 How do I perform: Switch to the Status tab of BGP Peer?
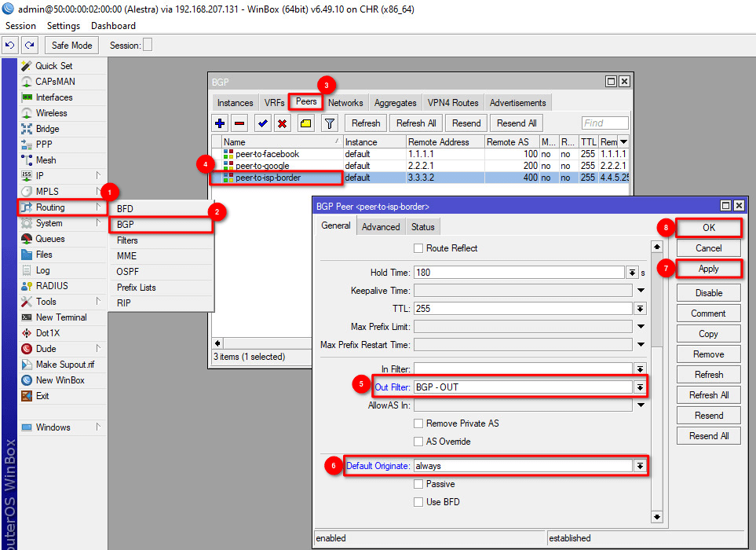tap(423, 227)
